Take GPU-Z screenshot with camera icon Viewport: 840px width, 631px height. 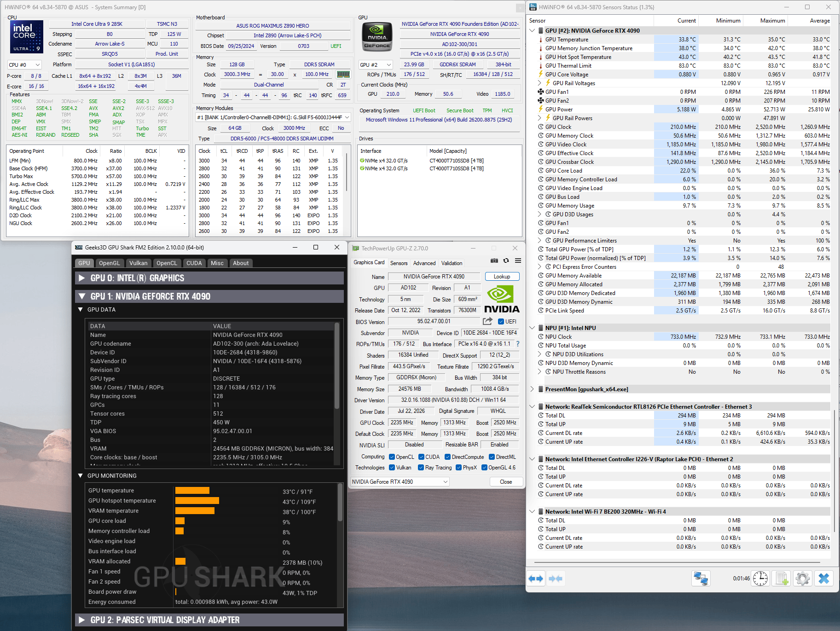click(x=494, y=261)
